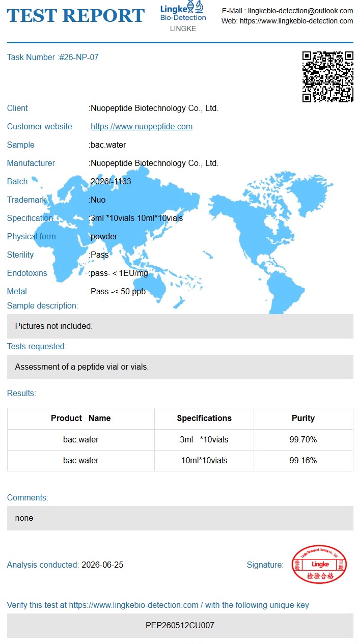The height and width of the screenshot is (644, 358).
Task: Click the 'Assessment of a peptide vial' box
Action: pyautogui.click(x=180, y=367)
